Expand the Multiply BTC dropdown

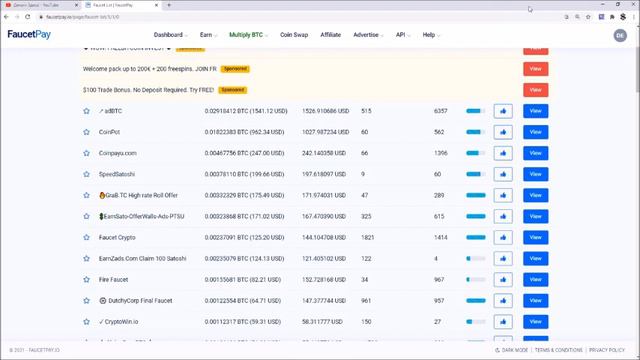click(x=249, y=35)
